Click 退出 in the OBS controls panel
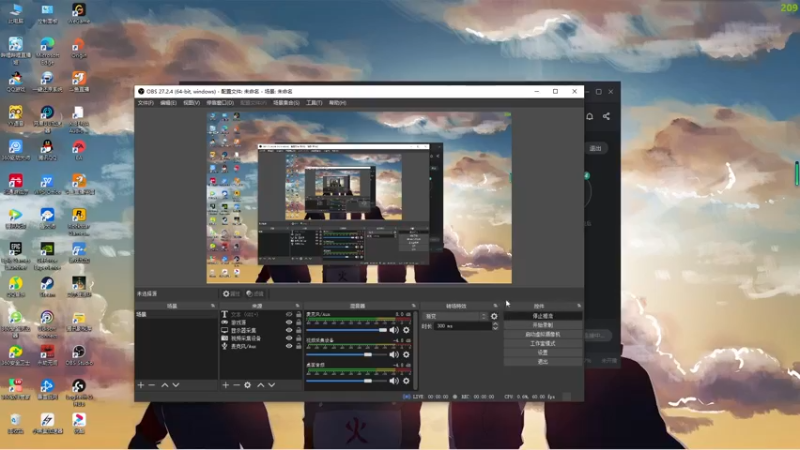Viewport: 800px width, 450px height. coord(543,362)
